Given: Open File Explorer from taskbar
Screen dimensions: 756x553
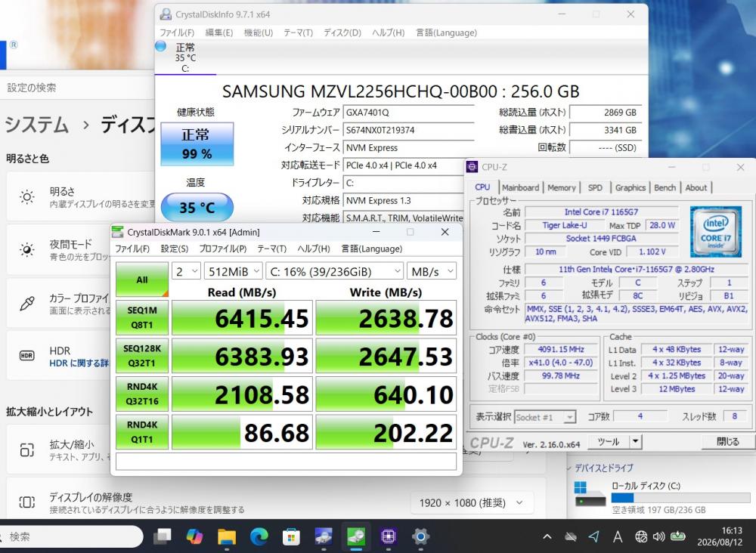Looking at the screenshot, I should 227,536.
